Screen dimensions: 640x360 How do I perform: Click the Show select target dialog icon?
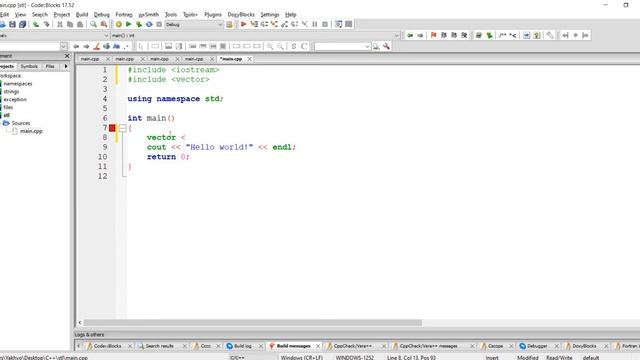coord(229,24)
